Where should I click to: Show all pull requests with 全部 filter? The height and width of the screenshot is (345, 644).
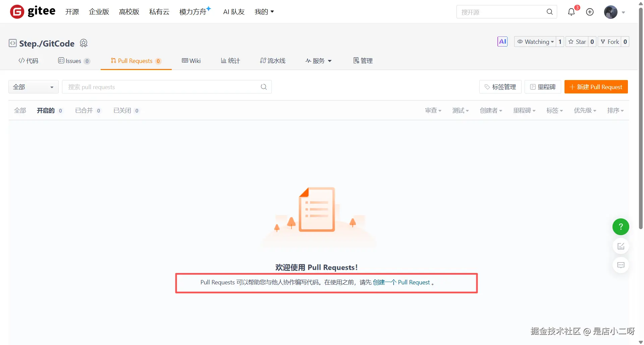pos(20,111)
